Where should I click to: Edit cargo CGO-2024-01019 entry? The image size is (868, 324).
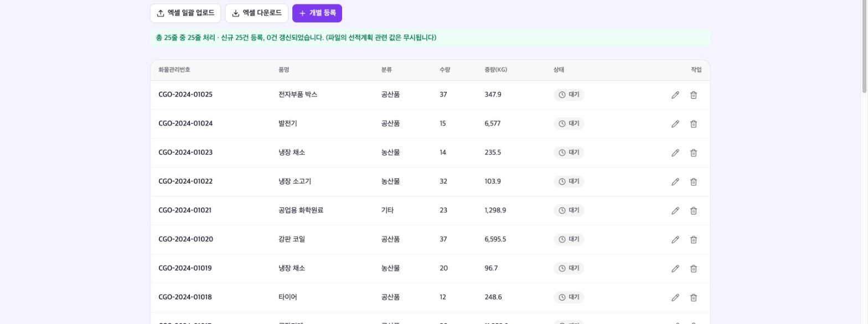pyautogui.click(x=675, y=269)
